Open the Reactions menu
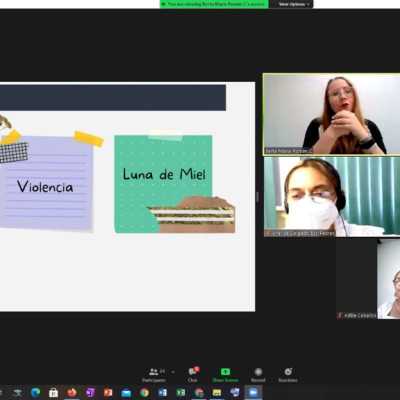Image resolution: width=400 pixels, height=400 pixels. tap(288, 375)
